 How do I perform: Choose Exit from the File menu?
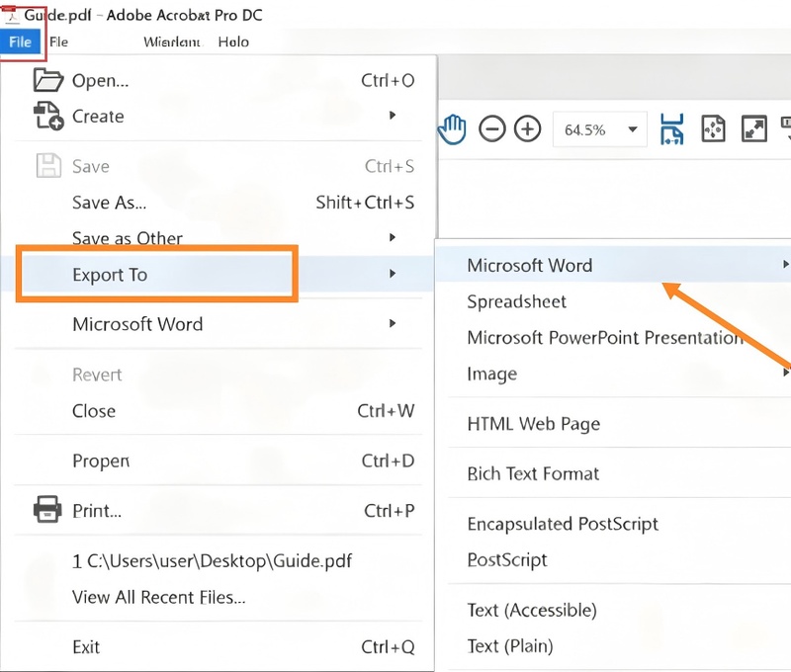pyautogui.click(x=218, y=646)
